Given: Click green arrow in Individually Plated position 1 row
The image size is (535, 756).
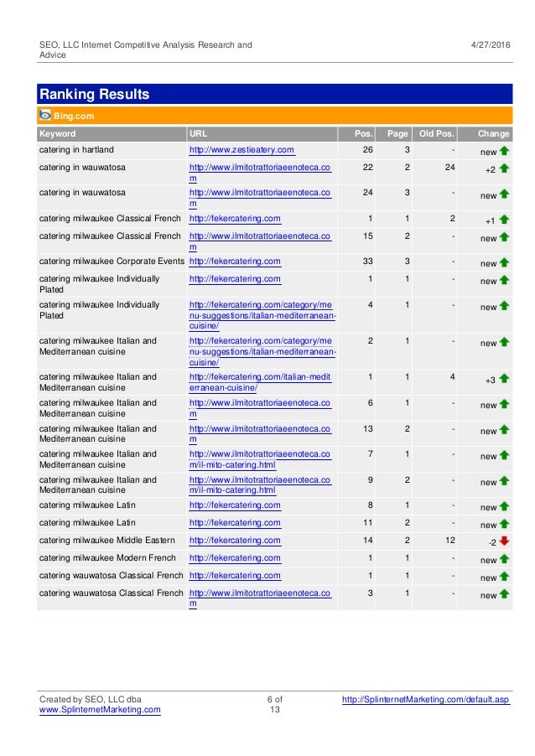Looking at the screenshot, I should pos(505,280).
